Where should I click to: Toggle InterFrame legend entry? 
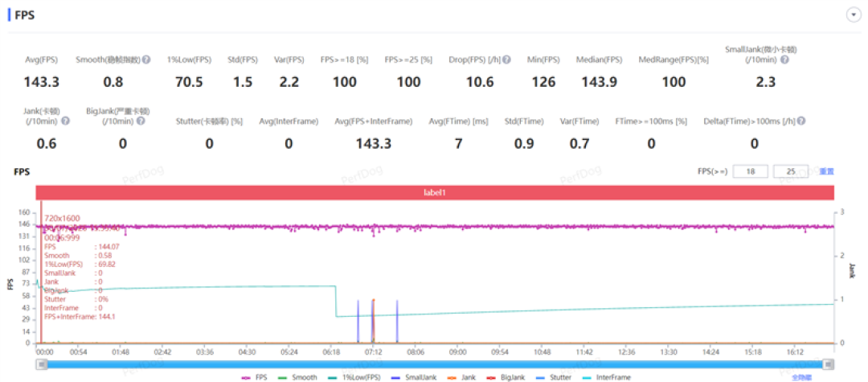(606, 377)
